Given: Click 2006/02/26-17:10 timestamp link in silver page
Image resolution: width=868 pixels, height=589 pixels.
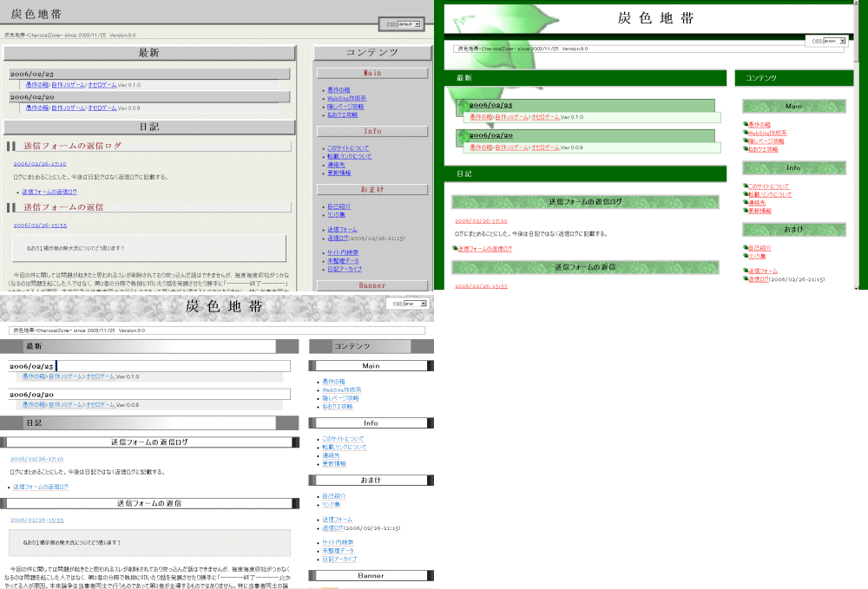Looking at the screenshot, I should [36, 459].
